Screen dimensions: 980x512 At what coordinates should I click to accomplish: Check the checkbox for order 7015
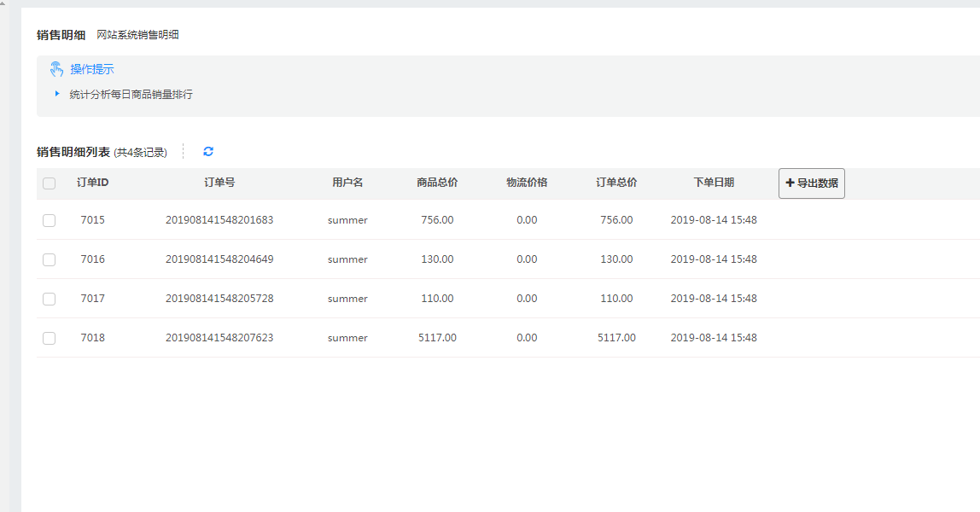coord(50,220)
